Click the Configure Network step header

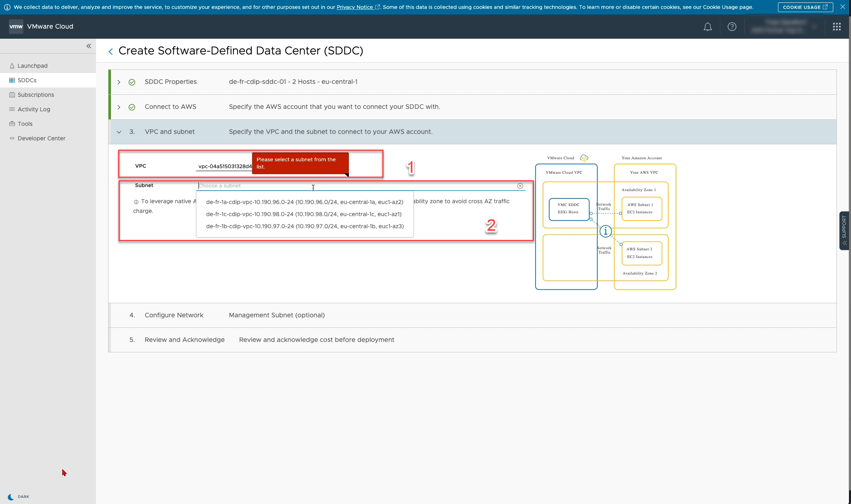click(x=472, y=315)
